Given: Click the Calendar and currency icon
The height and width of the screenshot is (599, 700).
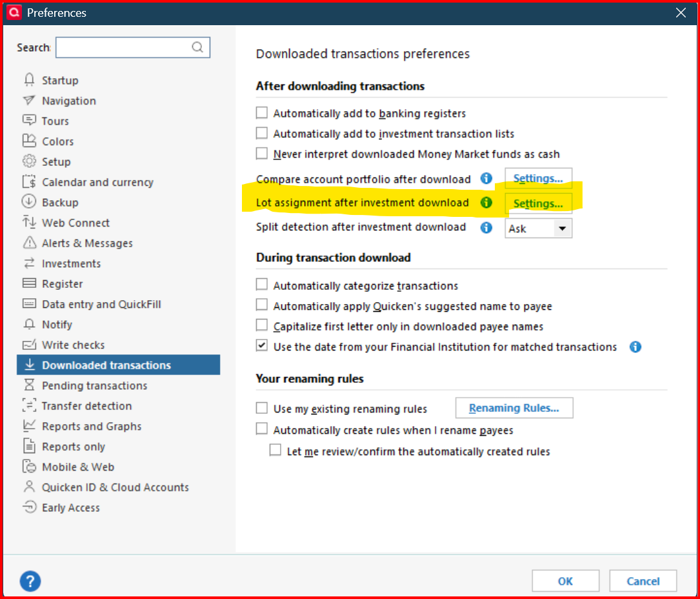Looking at the screenshot, I should (29, 181).
